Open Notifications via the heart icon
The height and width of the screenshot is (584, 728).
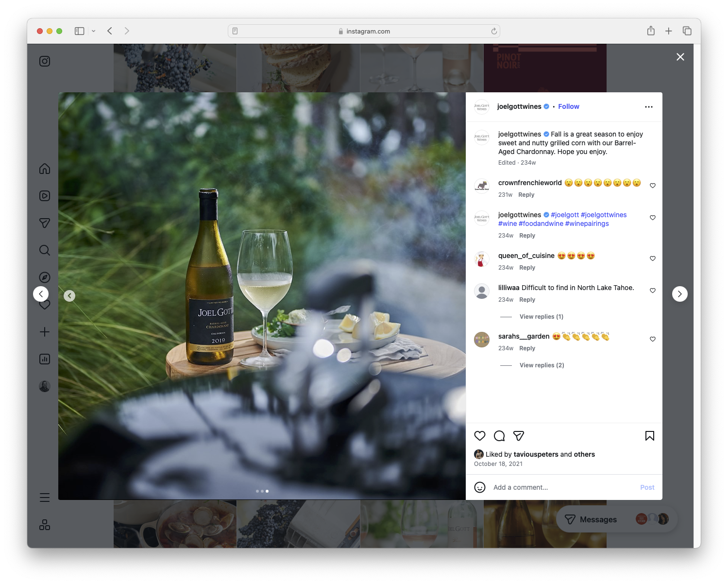pos(44,305)
